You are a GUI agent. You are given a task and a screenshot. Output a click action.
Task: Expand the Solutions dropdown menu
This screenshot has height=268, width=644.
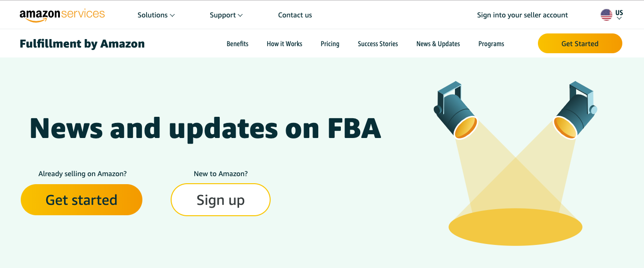[156, 15]
